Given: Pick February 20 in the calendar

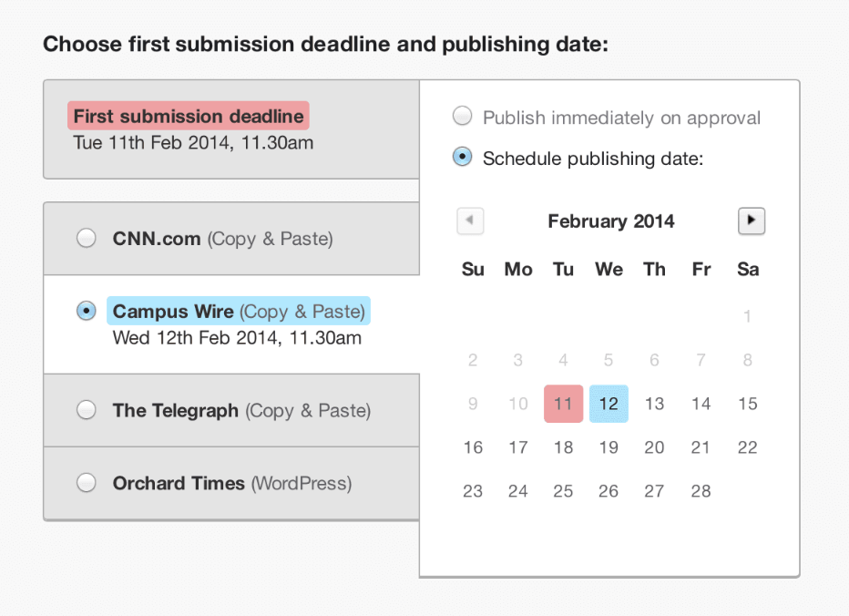Looking at the screenshot, I should tap(654, 447).
